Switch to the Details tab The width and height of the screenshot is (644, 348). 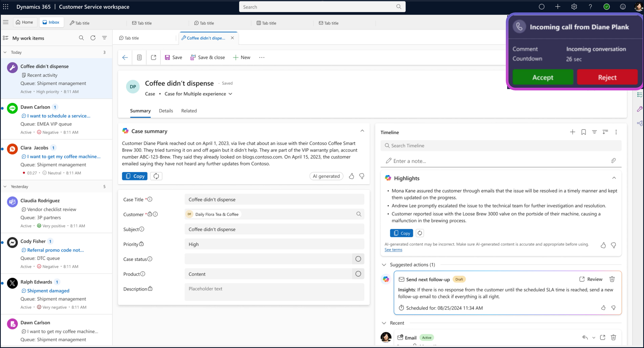[166, 111]
